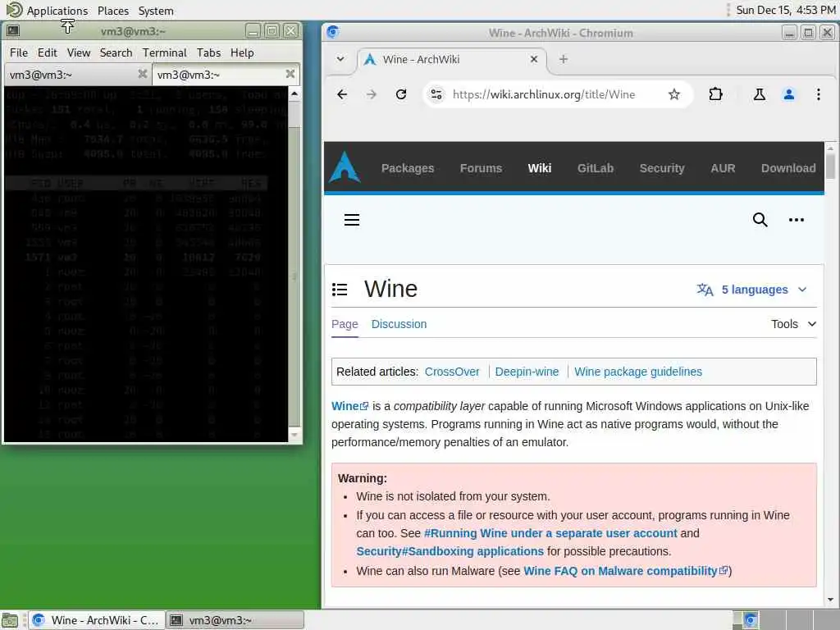Screen dimensions: 840x630
Task: Open the Forums nav link
Action: point(481,168)
